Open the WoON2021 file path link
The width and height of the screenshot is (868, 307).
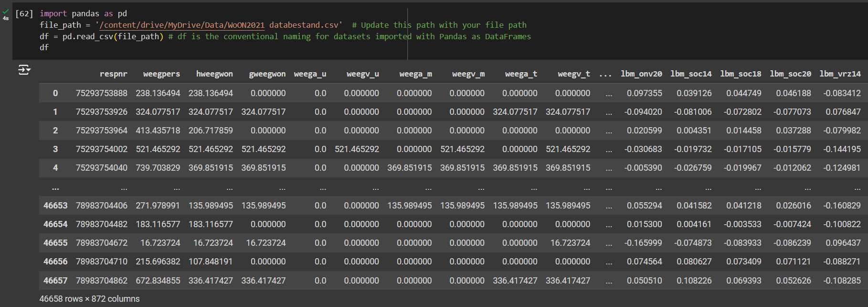181,25
